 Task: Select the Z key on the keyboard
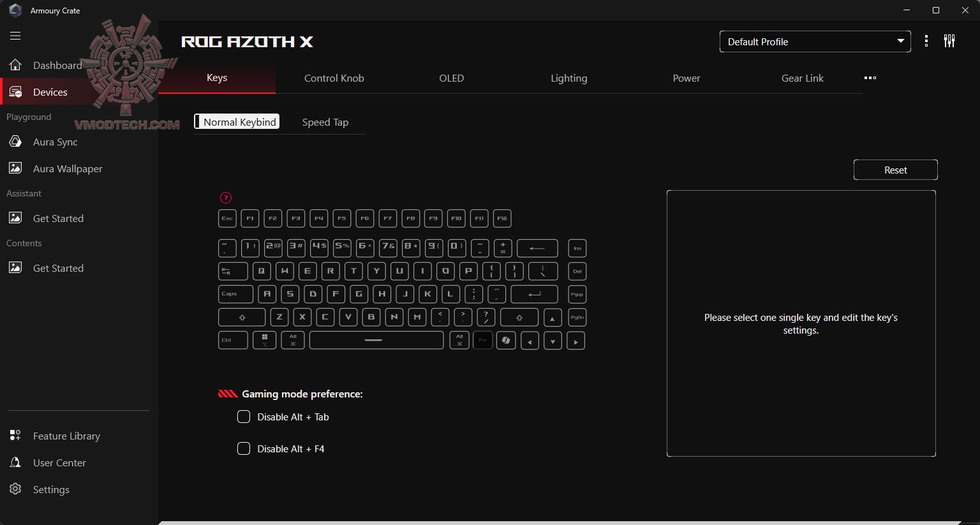click(279, 317)
